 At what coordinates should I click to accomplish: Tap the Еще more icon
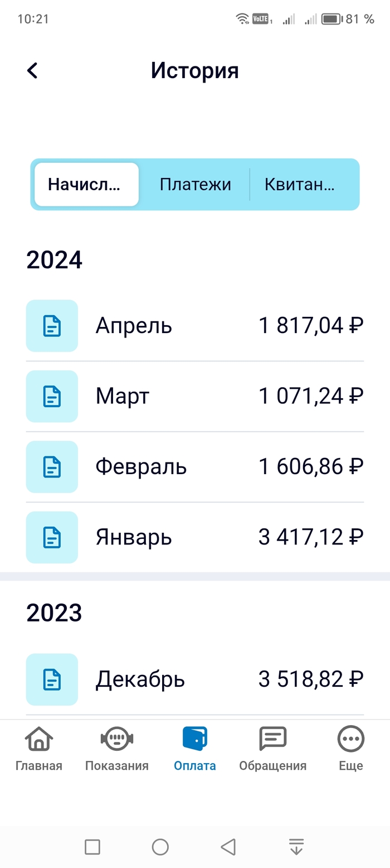click(351, 740)
